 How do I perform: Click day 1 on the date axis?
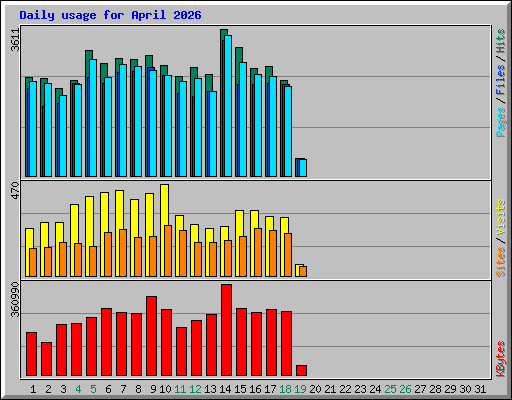[33, 389]
